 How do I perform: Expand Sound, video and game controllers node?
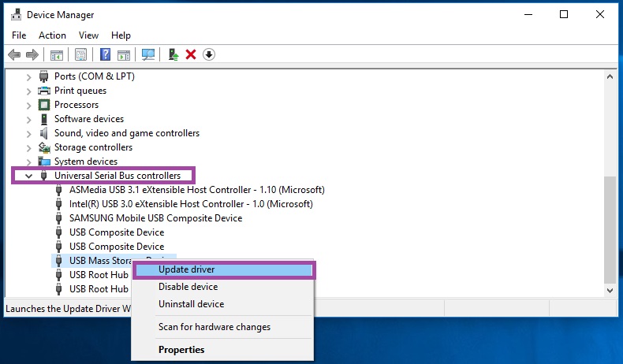[x=28, y=134]
